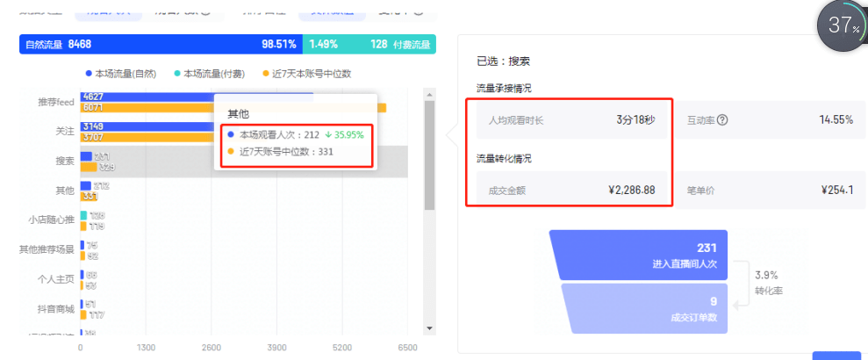This screenshot has height=360, width=868.
Task: Select the 关注 traffic source row
Action: pos(63,132)
